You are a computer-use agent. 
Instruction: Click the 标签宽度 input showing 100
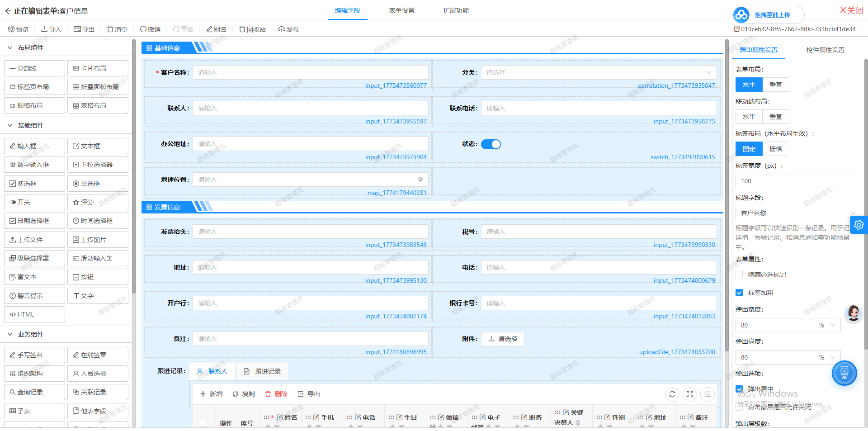[x=798, y=181]
